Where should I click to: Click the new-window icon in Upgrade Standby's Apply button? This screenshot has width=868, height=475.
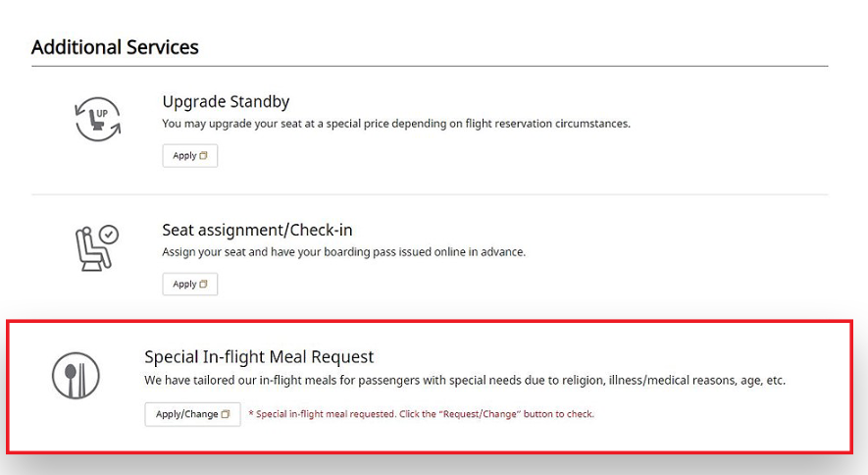click(x=204, y=156)
